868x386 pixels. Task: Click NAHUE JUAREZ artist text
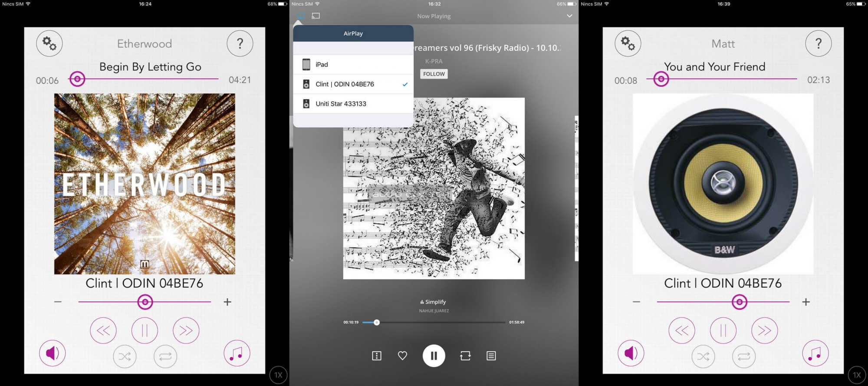(434, 311)
